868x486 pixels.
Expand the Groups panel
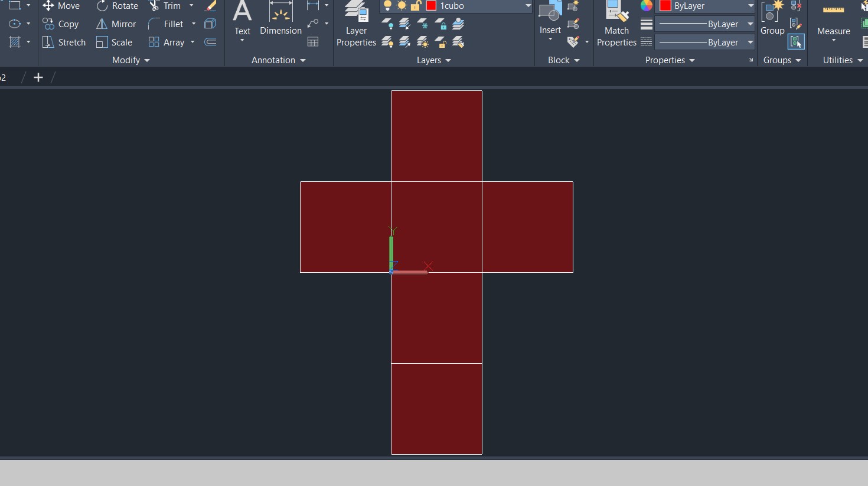tap(782, 60)
